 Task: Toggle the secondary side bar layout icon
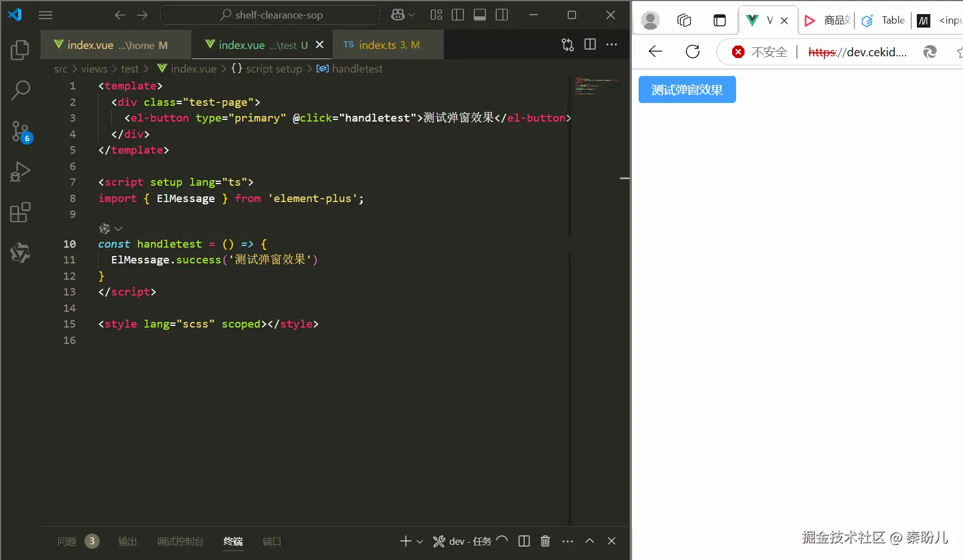click(502, 15)
